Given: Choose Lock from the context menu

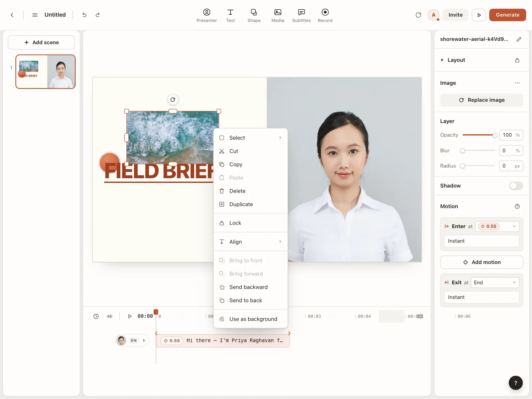Looking at the screenshot, I should pyautogui.click(x=250, y=223).
